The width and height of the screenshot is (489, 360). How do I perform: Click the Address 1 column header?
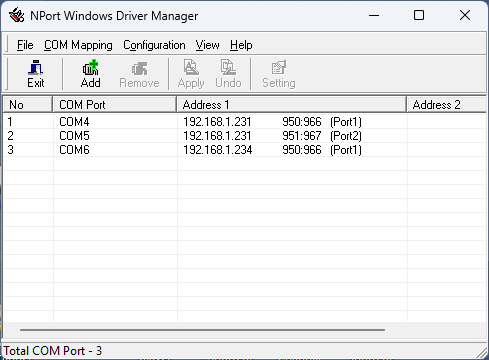tap(292, 105)
